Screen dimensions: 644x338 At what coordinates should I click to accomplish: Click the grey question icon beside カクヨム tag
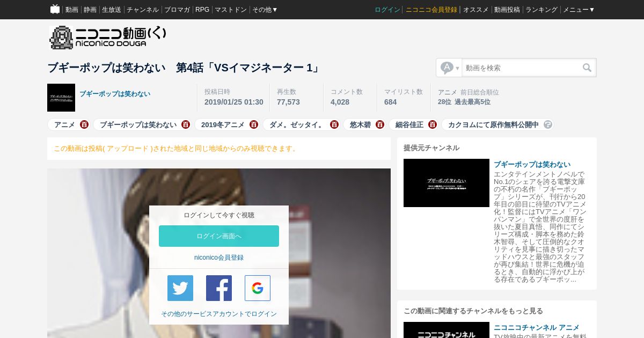click(548, 124)
